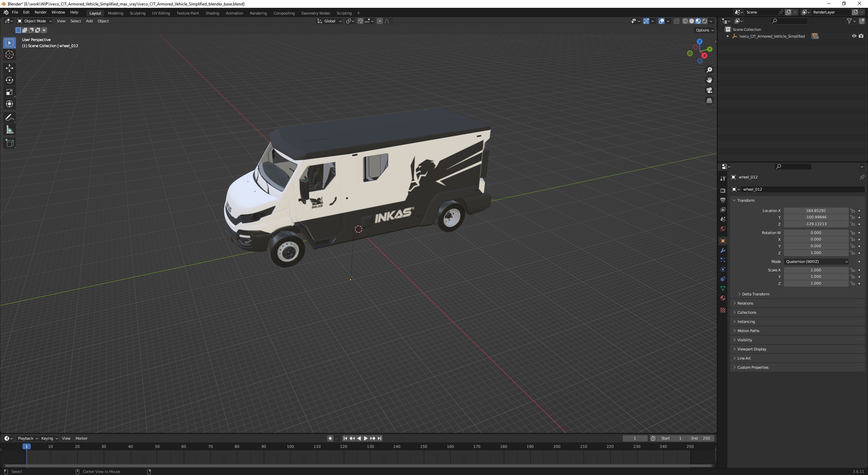Open the Scene properties tab

(723, 219)
